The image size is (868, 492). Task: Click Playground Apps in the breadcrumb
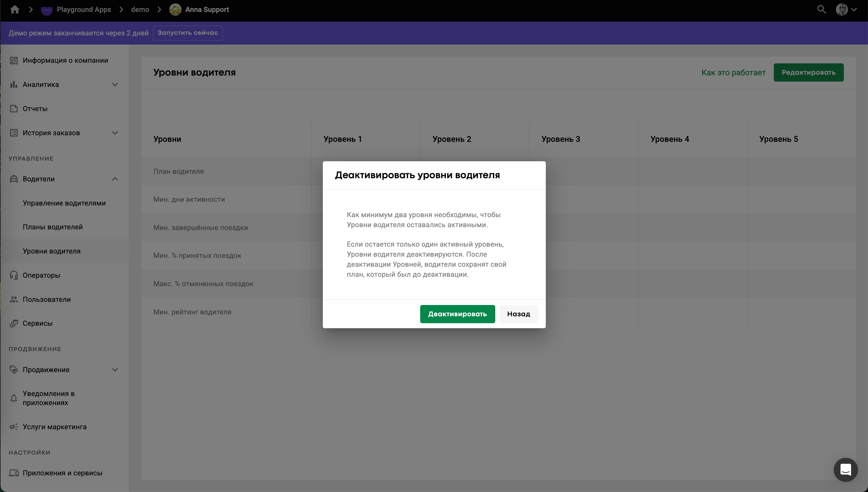[84, 9]
